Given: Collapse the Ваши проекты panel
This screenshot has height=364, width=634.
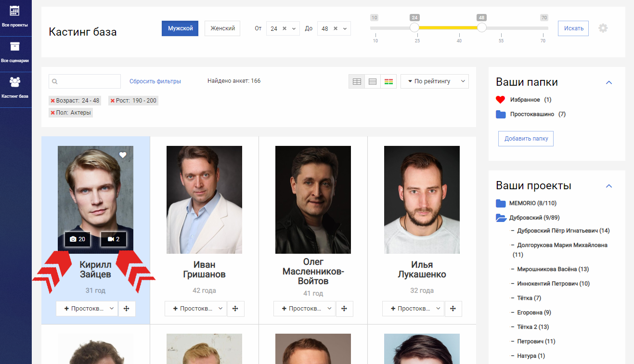Looking at the screenshot, I should [608, 186].
